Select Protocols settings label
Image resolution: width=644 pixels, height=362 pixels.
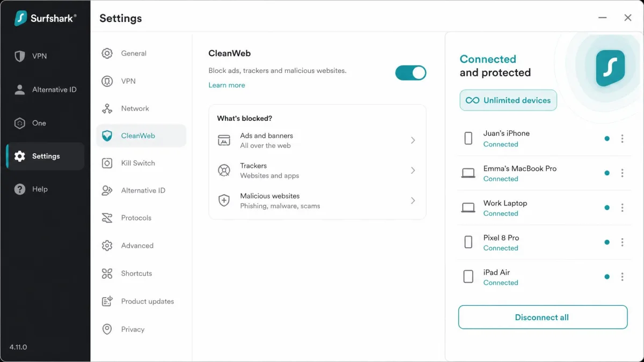click(136, 218)
